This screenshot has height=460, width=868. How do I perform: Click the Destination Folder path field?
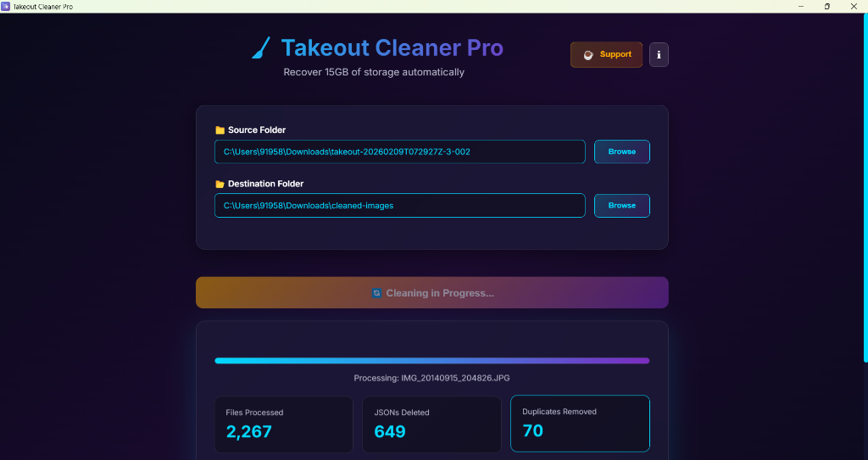pos(400,205)
